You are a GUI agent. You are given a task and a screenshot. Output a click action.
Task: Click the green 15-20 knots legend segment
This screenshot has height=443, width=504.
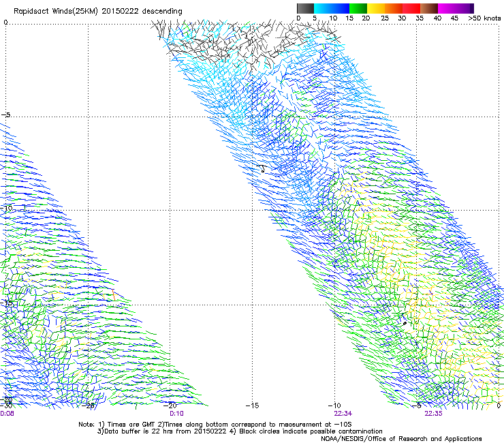click(x=358, y=8)
